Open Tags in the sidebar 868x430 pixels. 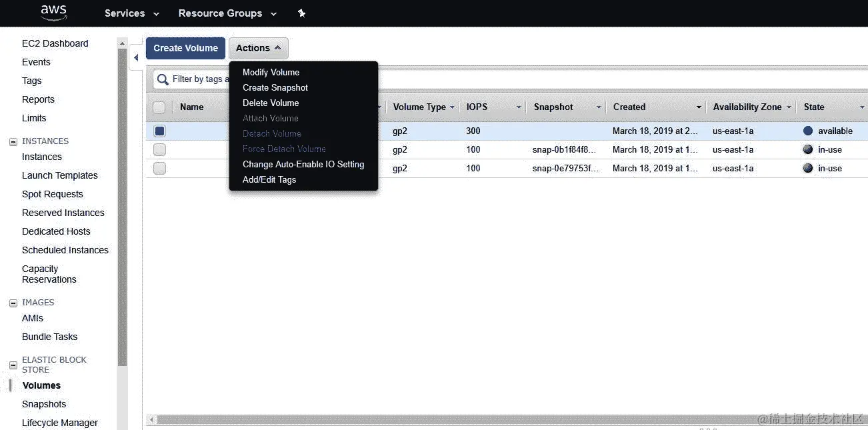coord(31,81)
